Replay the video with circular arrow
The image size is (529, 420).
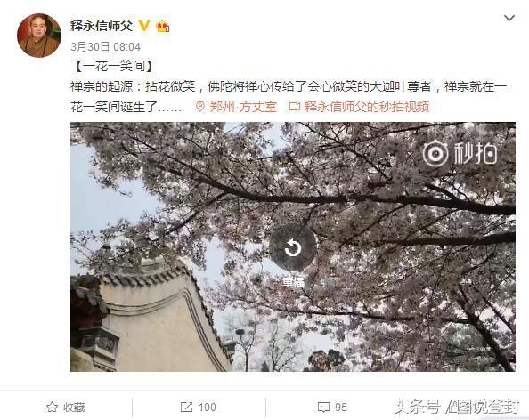click(x=292, y=248)
